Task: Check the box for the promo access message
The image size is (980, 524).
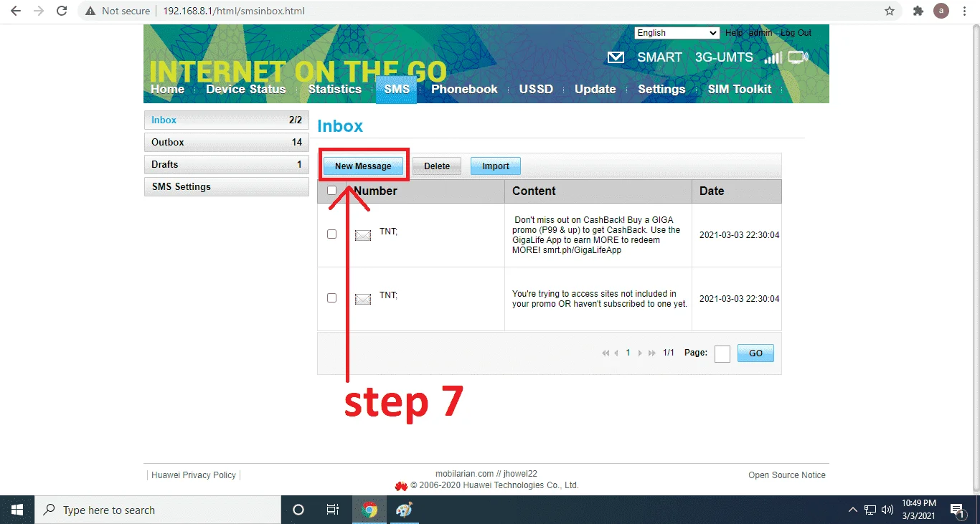Action: [x=331, y=297]
